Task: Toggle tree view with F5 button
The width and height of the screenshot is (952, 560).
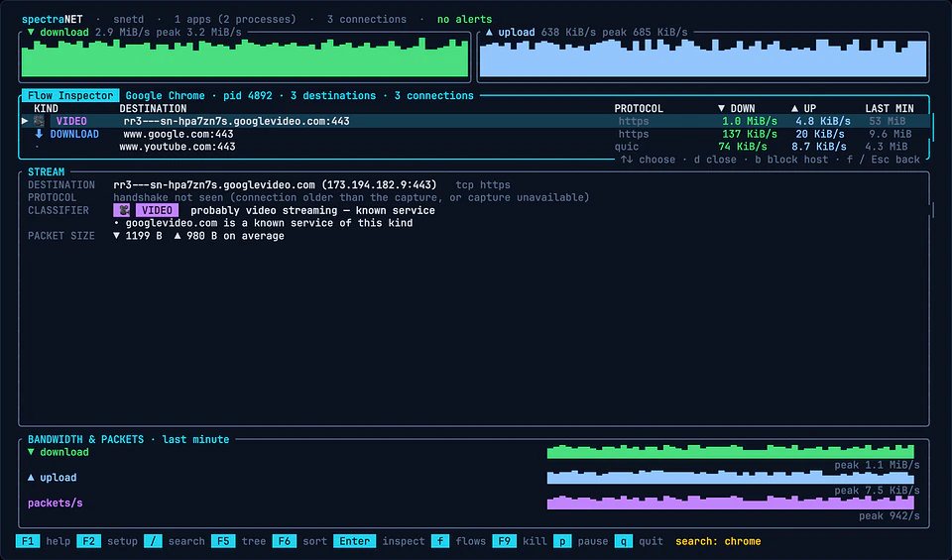Action: click(223, 541)
